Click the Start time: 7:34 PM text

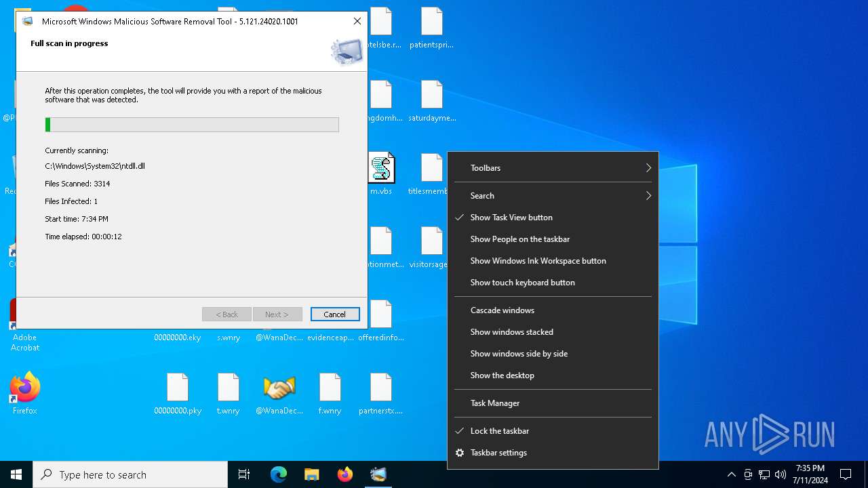(77, 219)
